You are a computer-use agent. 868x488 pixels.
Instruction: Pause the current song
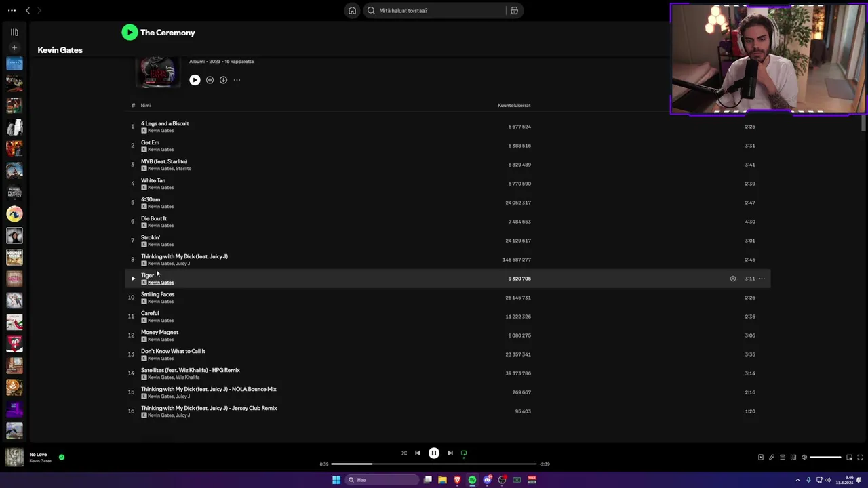click(x=434, y=453)
